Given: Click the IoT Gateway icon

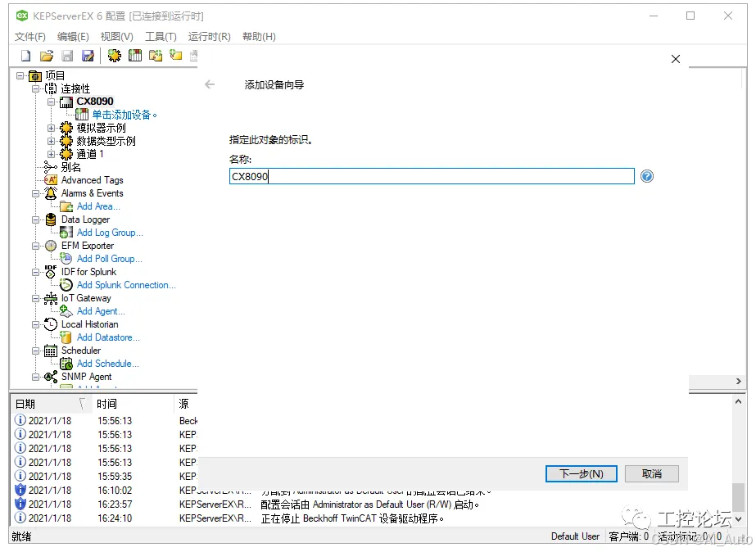Looking at the screenshot, I should 51,298.
